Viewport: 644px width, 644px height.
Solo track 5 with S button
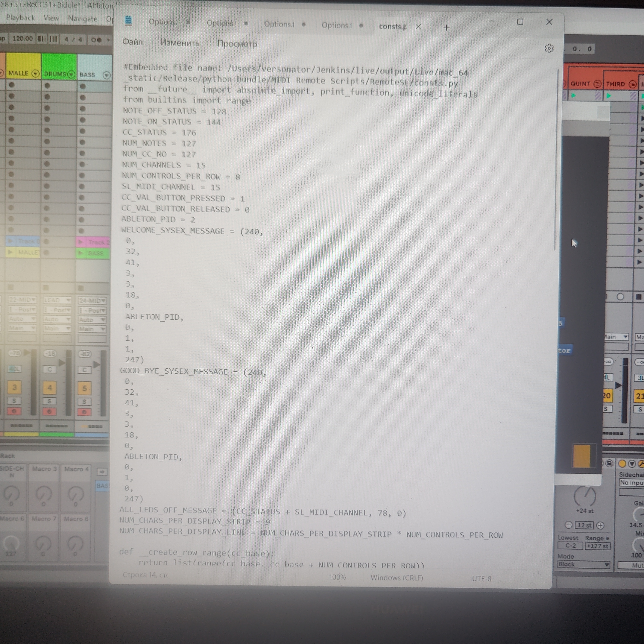[x=84, y=402]
